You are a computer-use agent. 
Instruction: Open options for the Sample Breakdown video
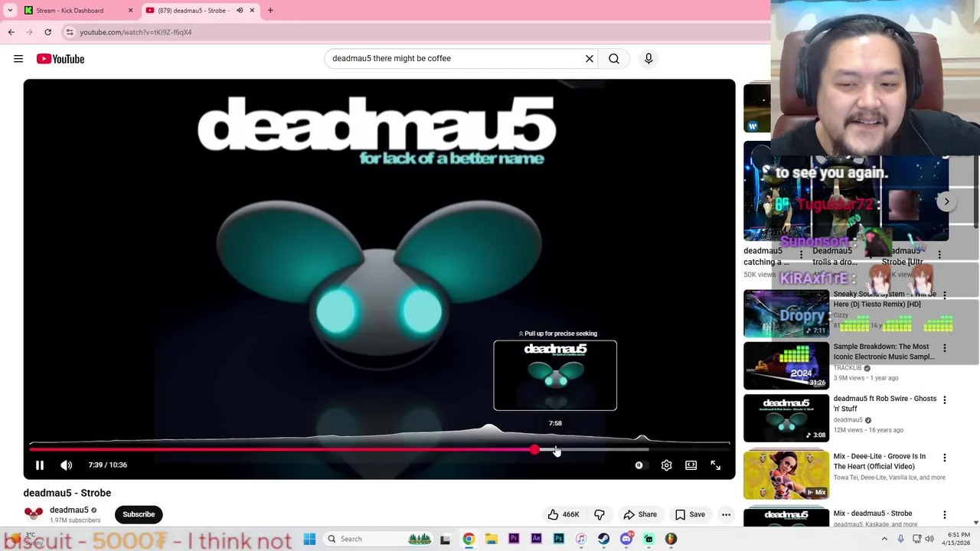944,347
